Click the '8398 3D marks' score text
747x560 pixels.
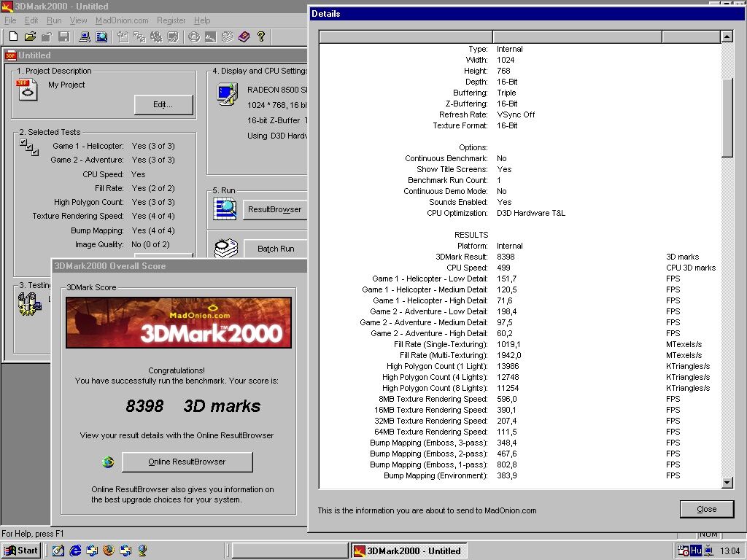coord(193,405)
